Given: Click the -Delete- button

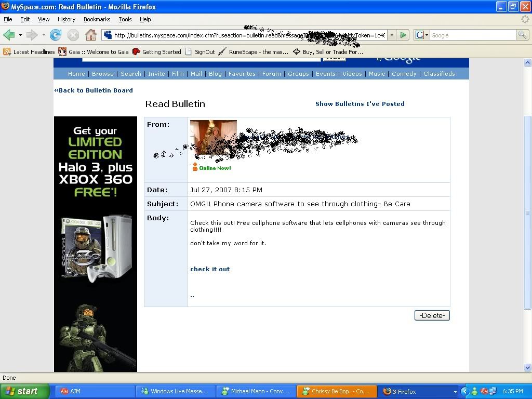Looking at the screenshot, I should pos(432,315).
